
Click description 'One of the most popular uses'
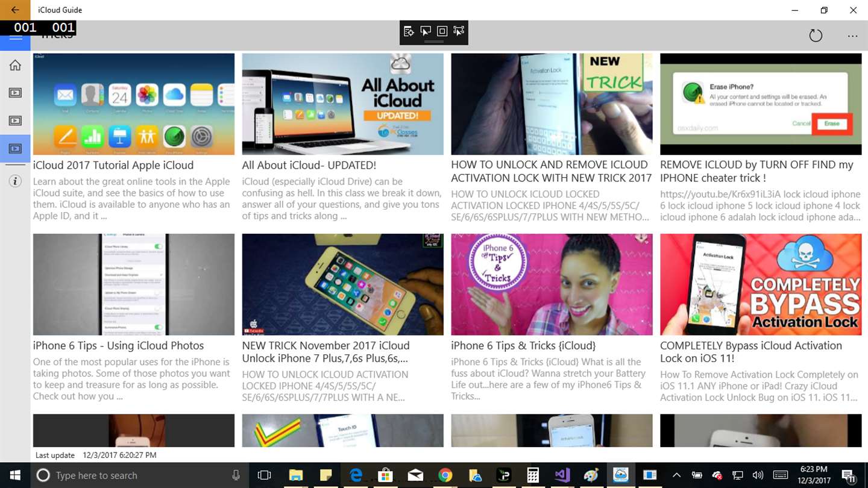point(131,379)
